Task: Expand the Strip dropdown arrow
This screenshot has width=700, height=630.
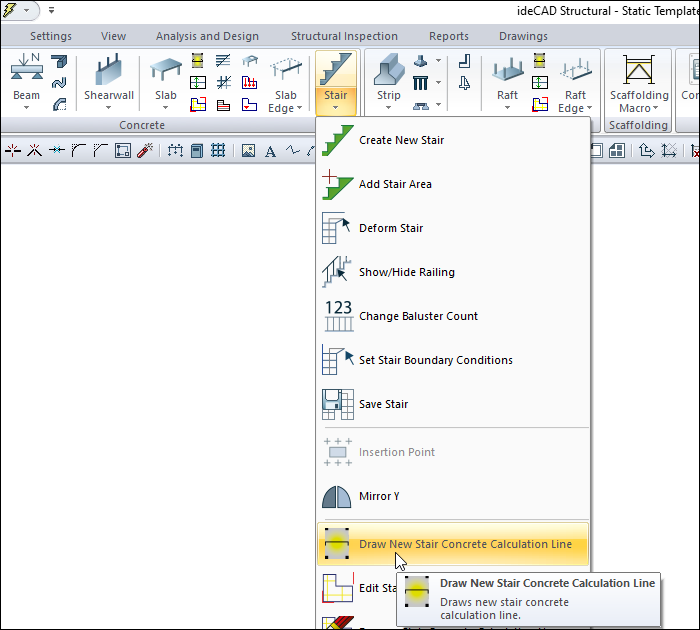Action: pyautogui.click(x=388, y=108)
